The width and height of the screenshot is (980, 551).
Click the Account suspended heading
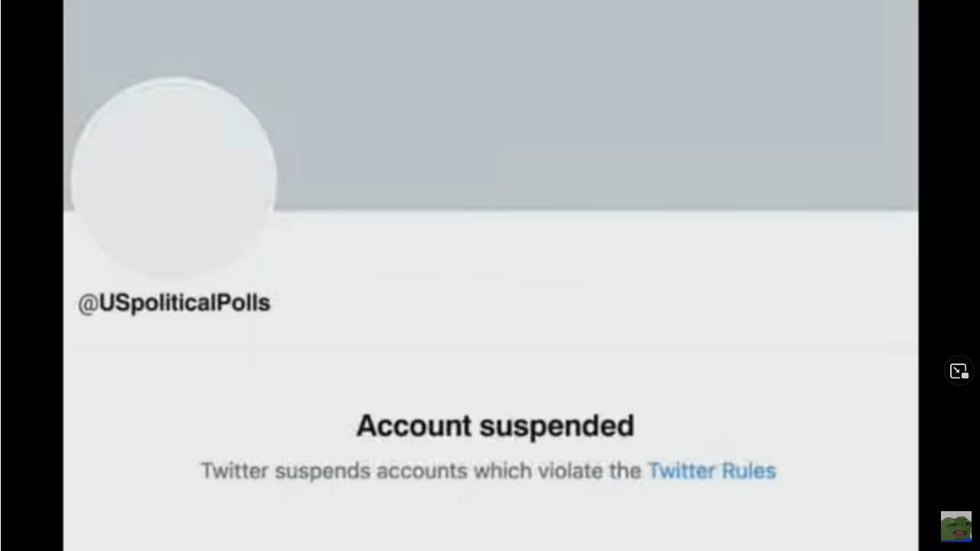pyautogui.click(x=495, y=425)
